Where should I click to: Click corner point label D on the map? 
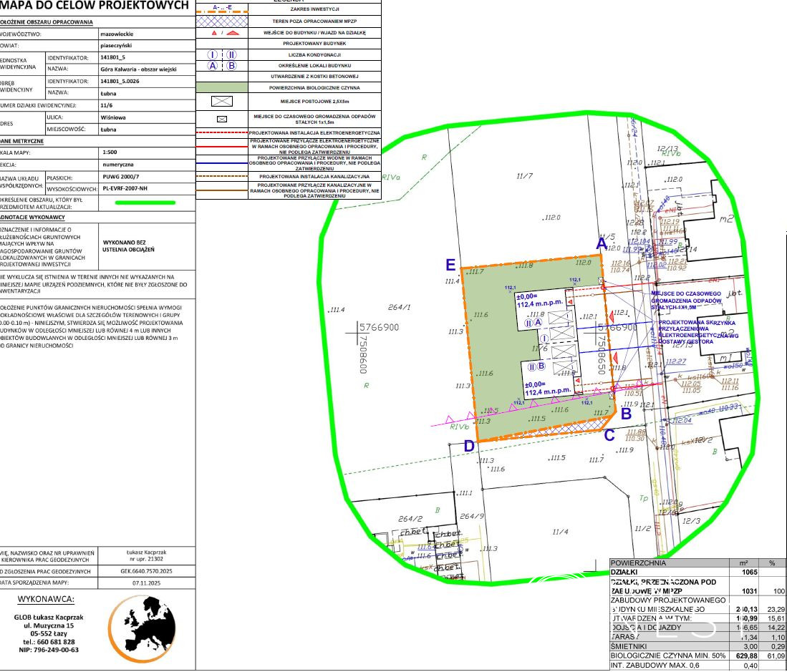coord(469,446)
